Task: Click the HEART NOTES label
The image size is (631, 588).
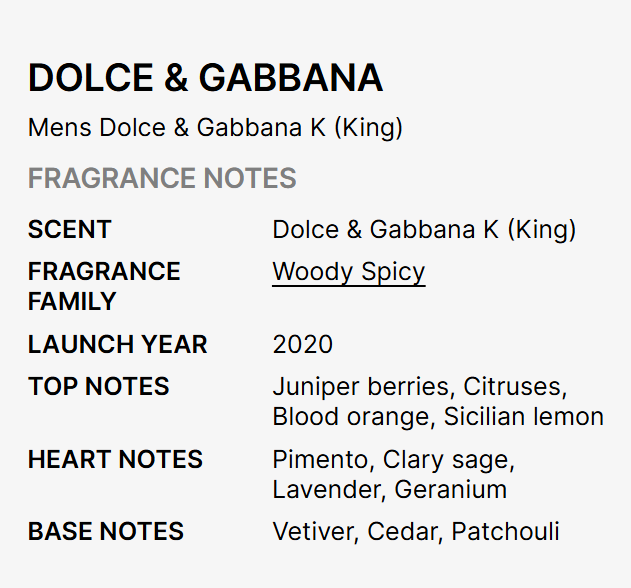Action: tap(115, 460)
